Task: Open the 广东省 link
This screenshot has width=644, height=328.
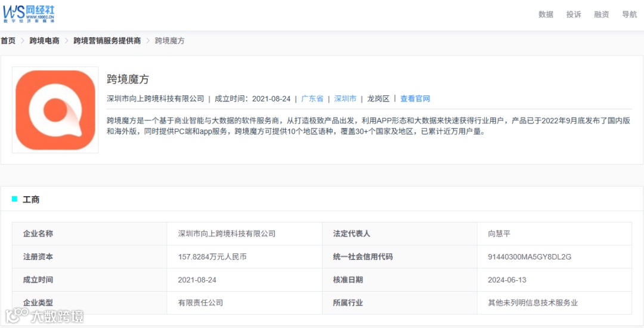Action: click(x=312, y=98)
